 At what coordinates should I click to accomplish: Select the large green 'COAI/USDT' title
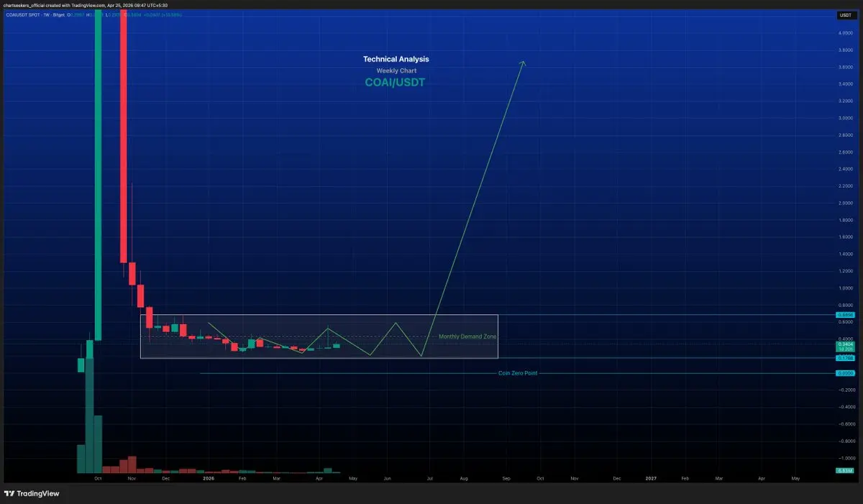tap(396, 83)
